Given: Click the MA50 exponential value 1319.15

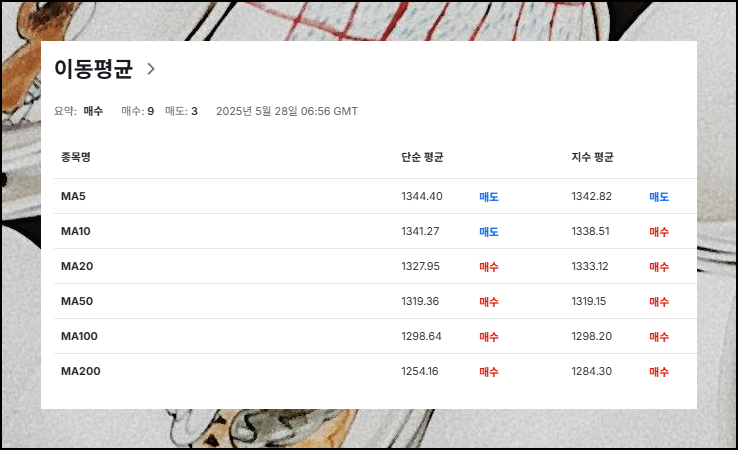Looking at the screenshot, I should [x=589, y=301].
